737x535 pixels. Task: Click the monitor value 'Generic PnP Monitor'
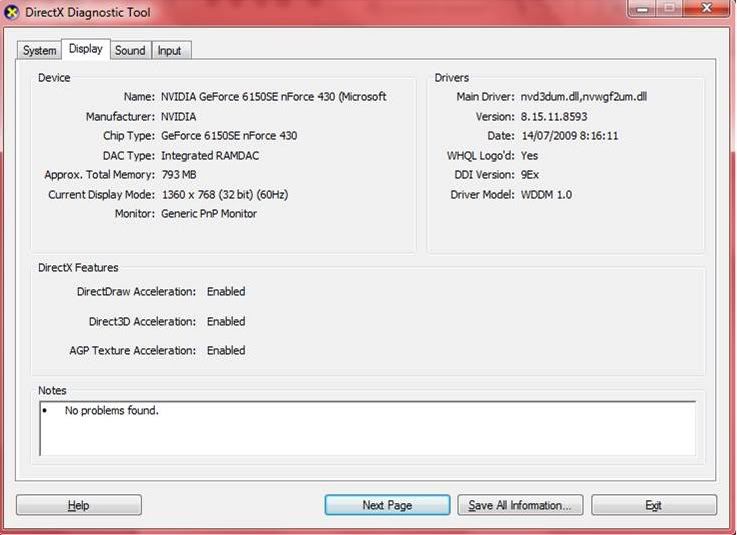(209, 214)
